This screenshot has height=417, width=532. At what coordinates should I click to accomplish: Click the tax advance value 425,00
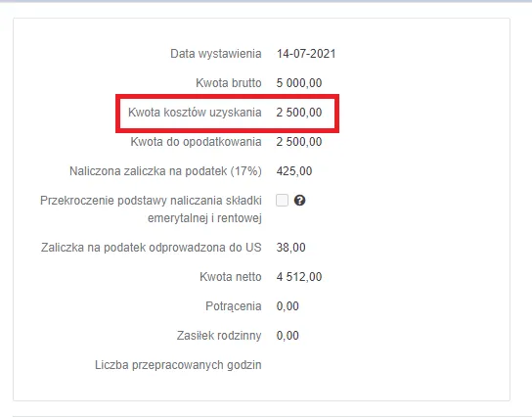(294, 171)
